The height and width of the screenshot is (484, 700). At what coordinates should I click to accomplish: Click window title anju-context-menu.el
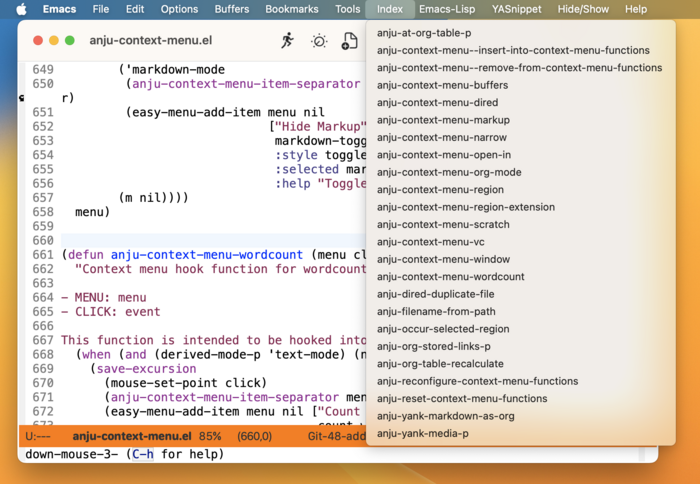(x=150, y=40)
